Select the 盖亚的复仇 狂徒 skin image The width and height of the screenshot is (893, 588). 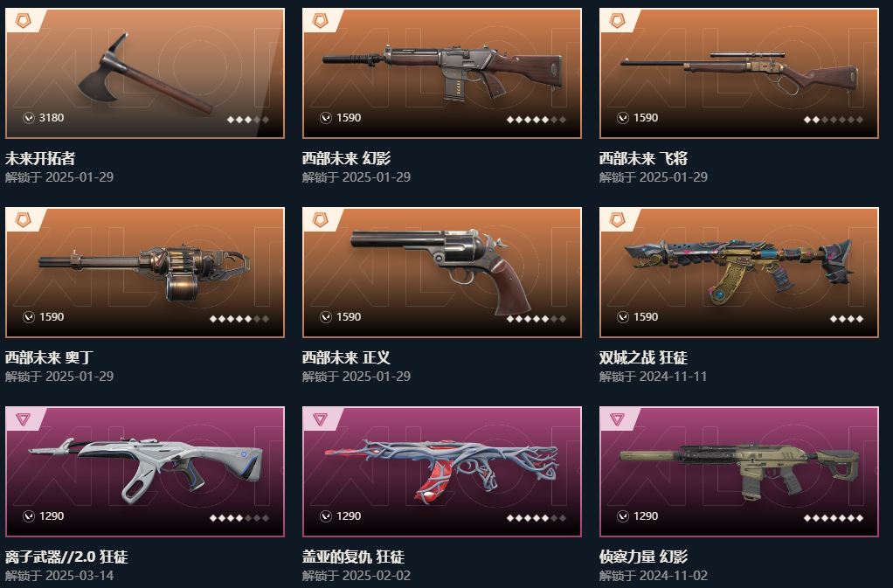coord(442,471)
